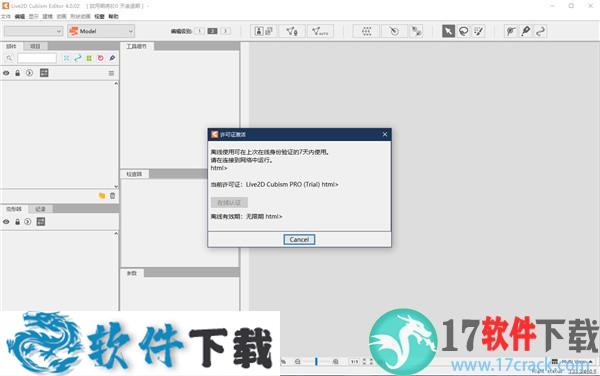
Task: Open the 编辑 (Edit) menu
Action: point(20,16)
